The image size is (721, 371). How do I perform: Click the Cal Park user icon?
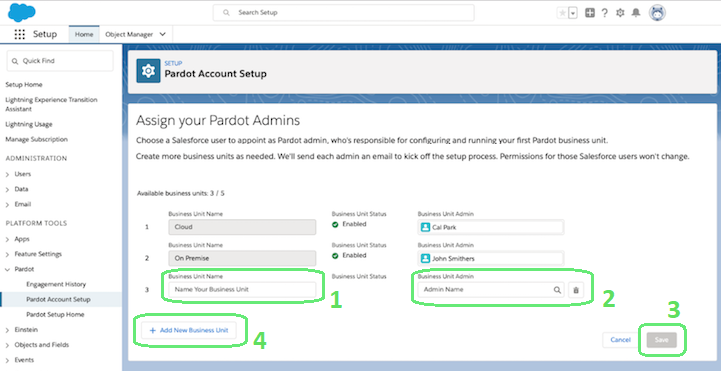425,227
